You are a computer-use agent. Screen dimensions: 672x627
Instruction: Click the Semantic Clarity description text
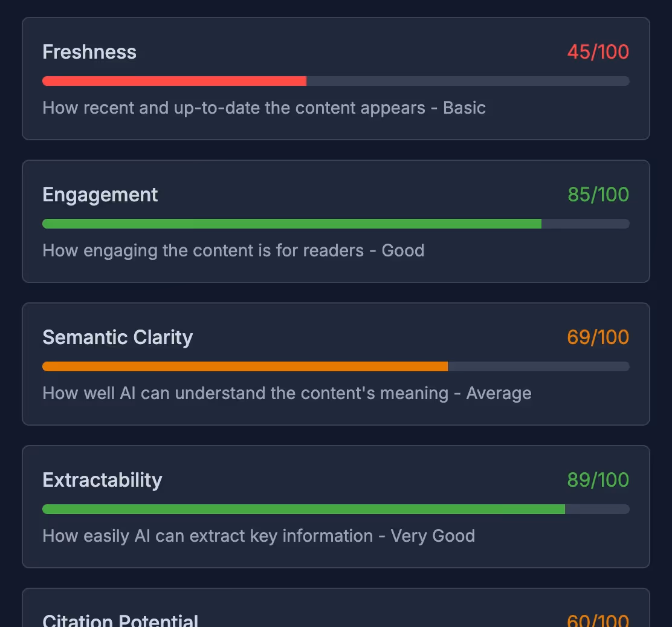click(x=286, y=393)
